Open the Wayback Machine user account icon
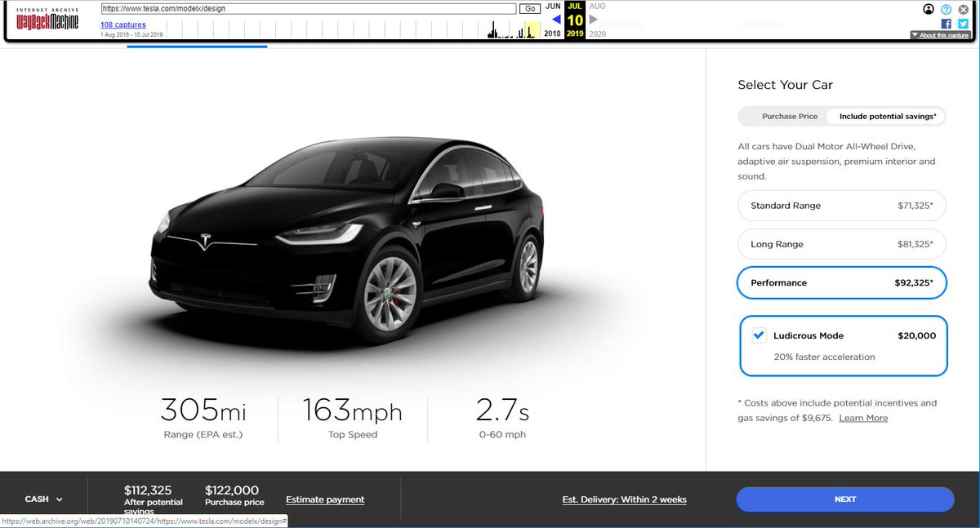 929,9
